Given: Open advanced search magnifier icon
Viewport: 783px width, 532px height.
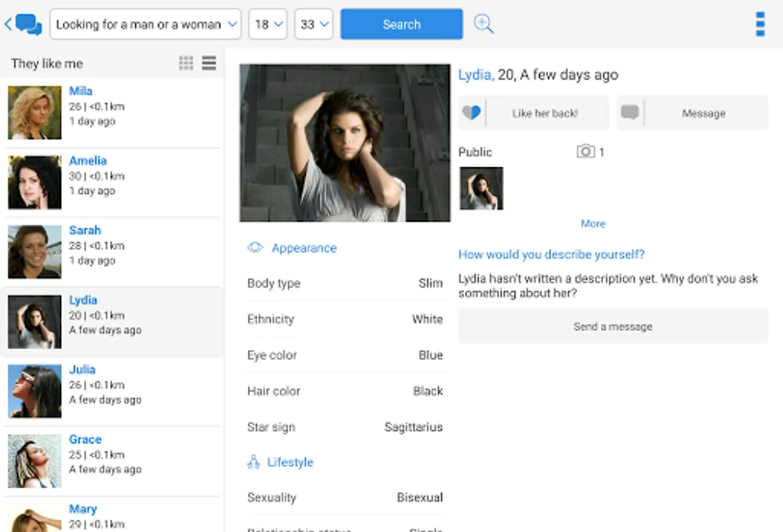Looking at the screenshot, I should point(483,24).
